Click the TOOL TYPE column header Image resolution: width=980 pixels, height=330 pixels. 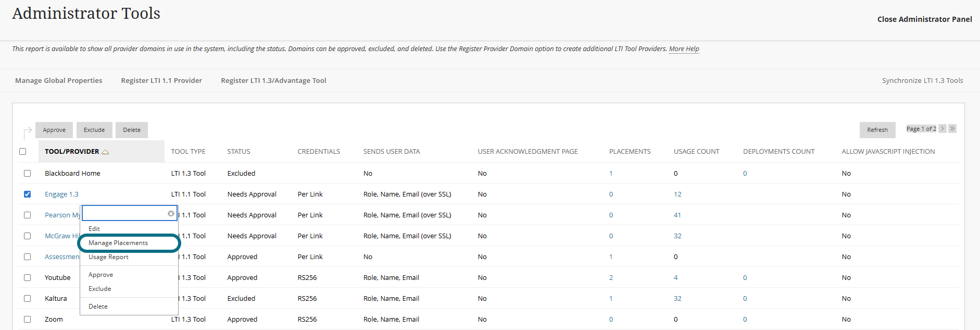(188, 152)
